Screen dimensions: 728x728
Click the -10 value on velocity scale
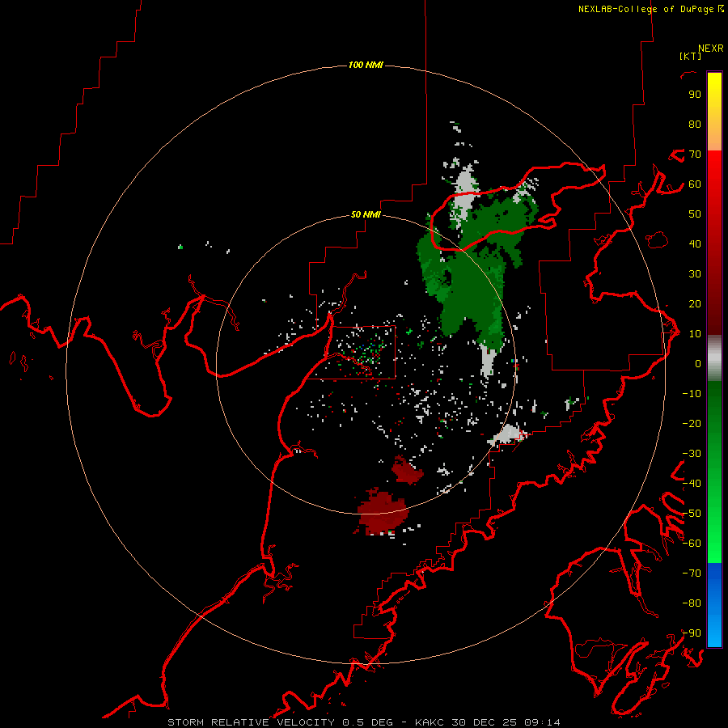(x=692, y=394)
